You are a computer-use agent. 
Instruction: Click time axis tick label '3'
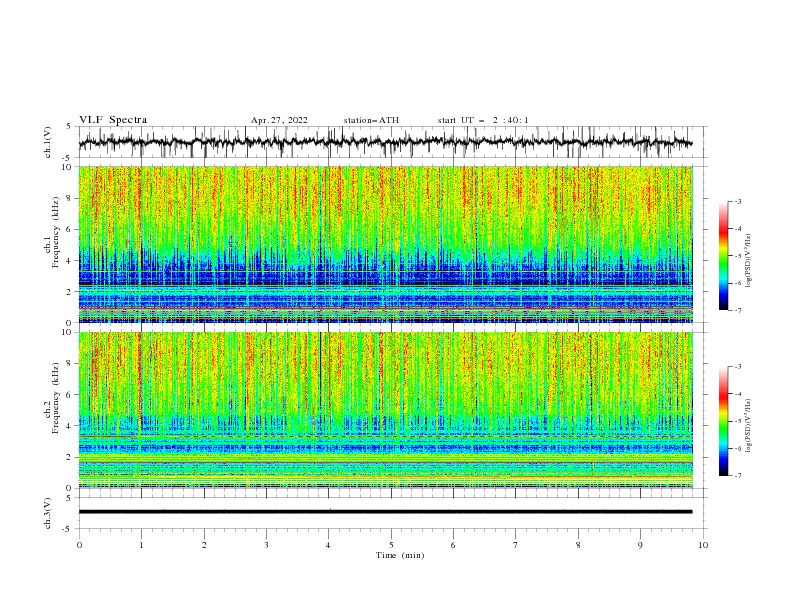(266, 545)
